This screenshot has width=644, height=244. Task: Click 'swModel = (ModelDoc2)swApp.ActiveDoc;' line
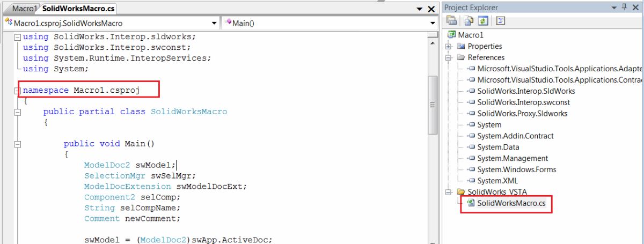pos(178,240)
